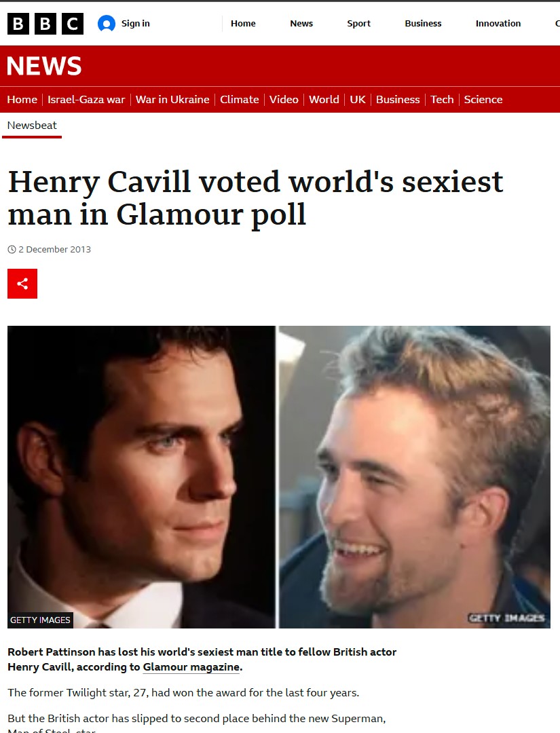
Task: Click the blue Sign in avatar icon
Action: coord(106,23)
